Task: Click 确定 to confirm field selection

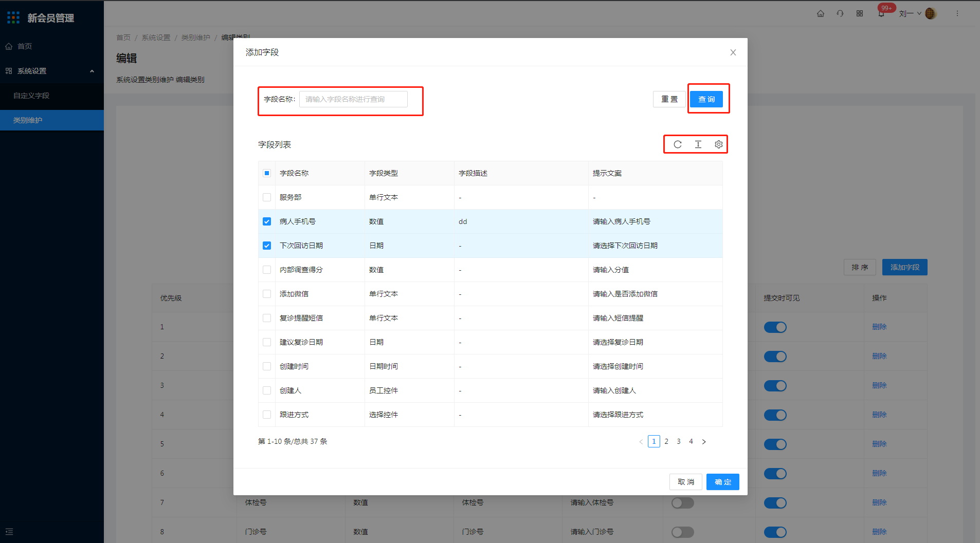Action: tap(723, 482)
